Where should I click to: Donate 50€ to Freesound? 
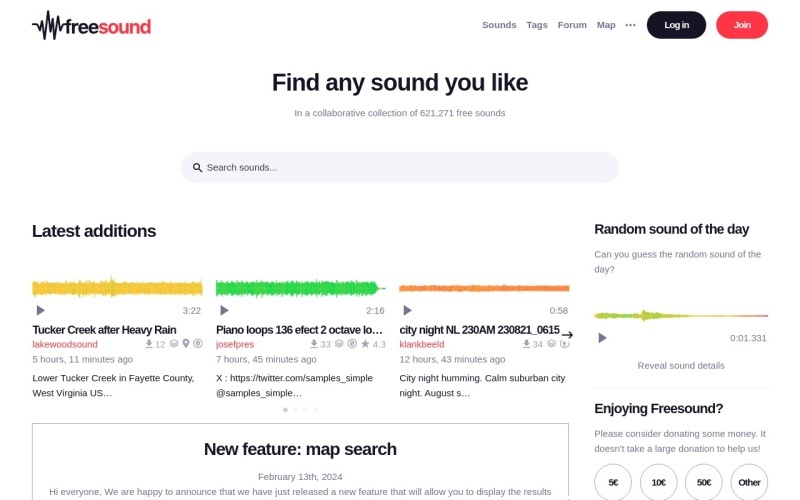[x=704, y=482]
